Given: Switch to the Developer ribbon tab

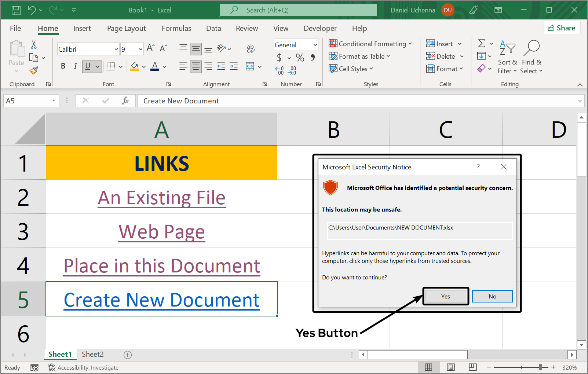Looking at the screenshot, I should point(320,28).
